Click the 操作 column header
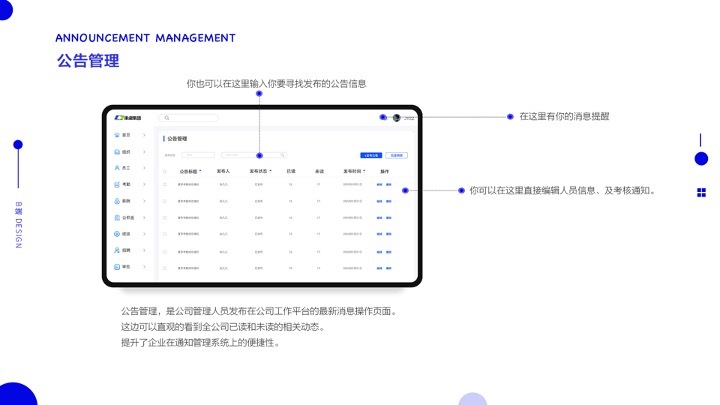Screen dimensions: 720x405 (384, 171)
